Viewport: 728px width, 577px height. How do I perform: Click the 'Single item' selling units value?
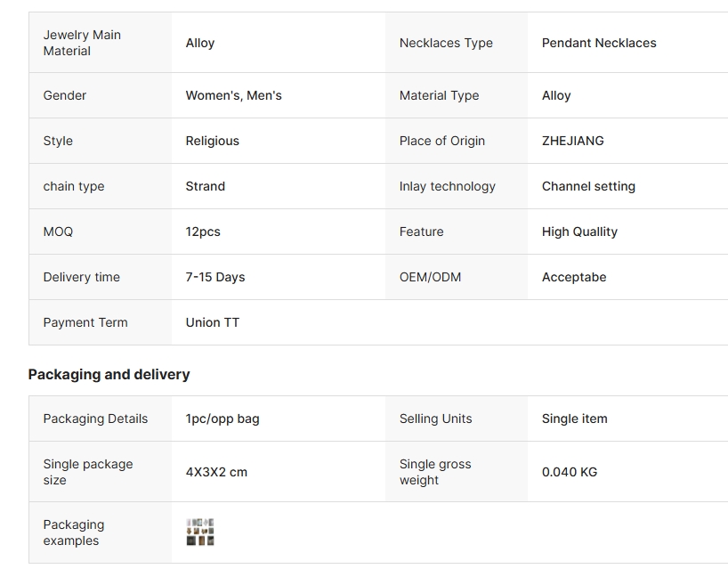pyautogui.click(x=574, y=419)
